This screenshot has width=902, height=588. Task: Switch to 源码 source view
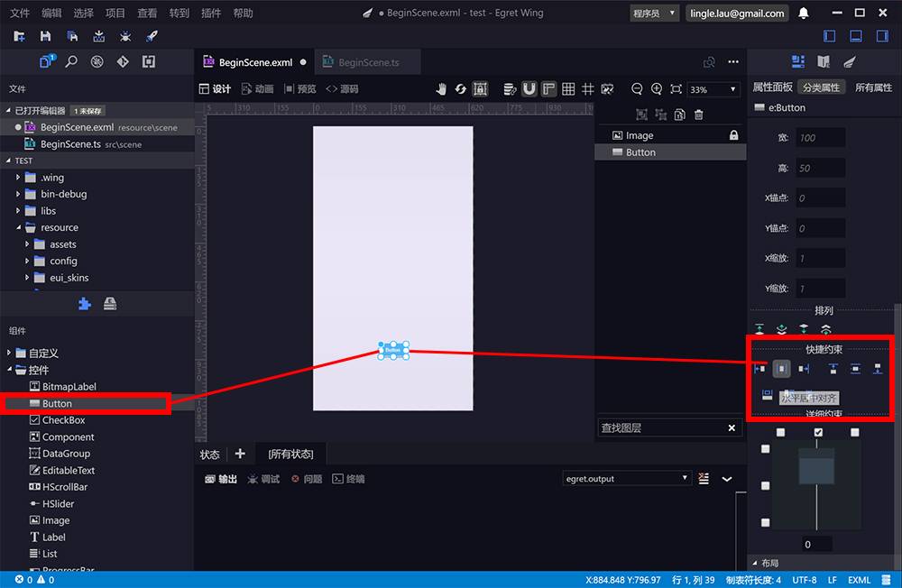click(x=342, y=88)
